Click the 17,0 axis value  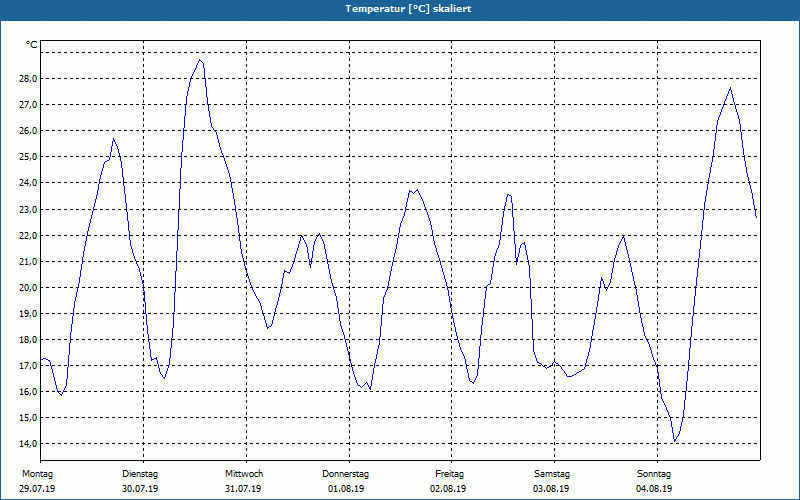point(29,365)
